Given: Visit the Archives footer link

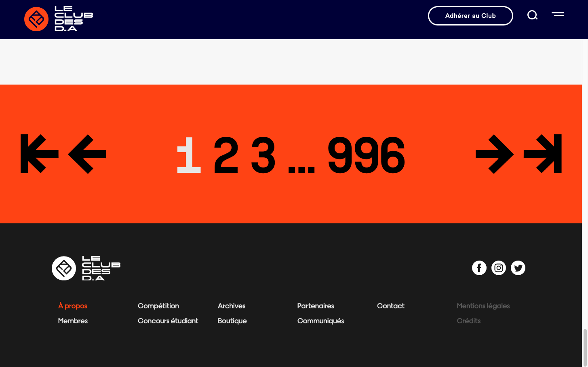Looking at the screenshot, I should 232,306.
